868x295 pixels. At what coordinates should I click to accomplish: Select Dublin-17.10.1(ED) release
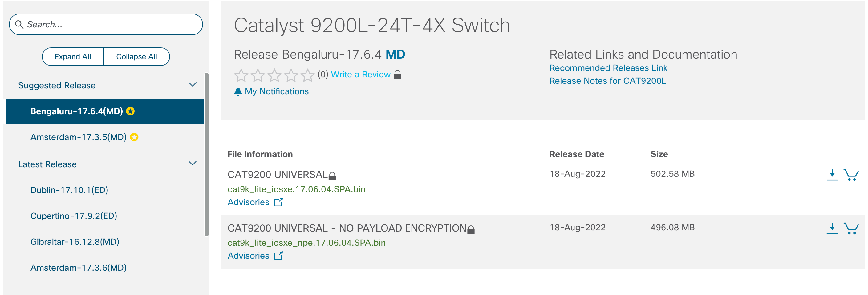point(69,190)
